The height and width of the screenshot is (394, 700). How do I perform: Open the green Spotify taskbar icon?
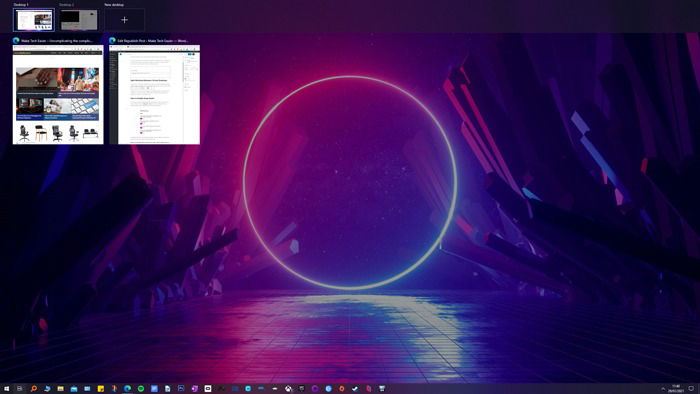(x=141, y=389)
